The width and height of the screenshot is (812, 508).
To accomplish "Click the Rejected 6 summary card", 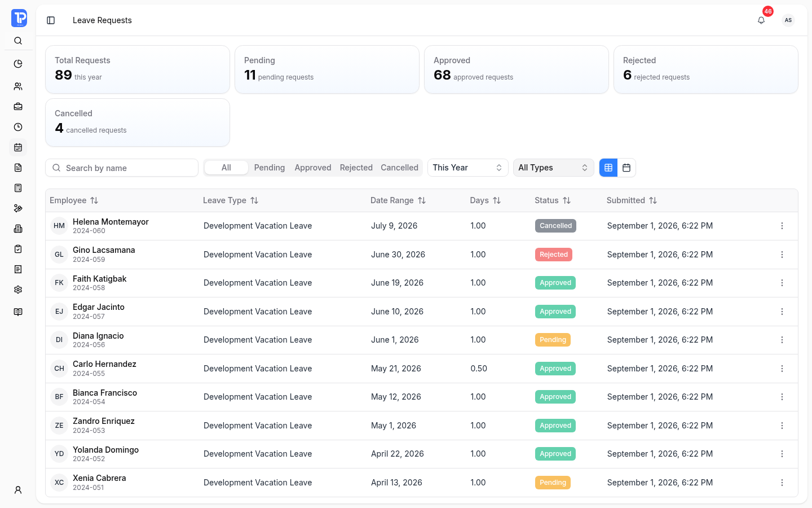I will (706, 69).
